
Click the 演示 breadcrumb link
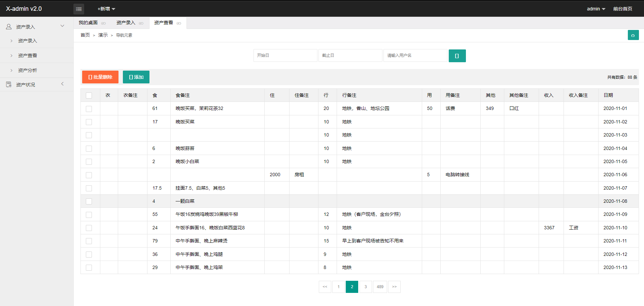[x=103, y=35]
